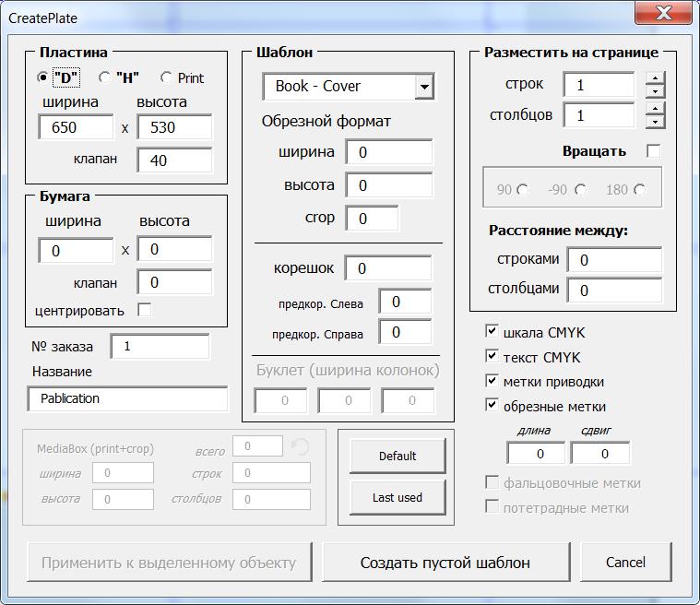The image size is (700, 605).
Task: Click the сдвиг marks input field
Action: tap(600, 454)
